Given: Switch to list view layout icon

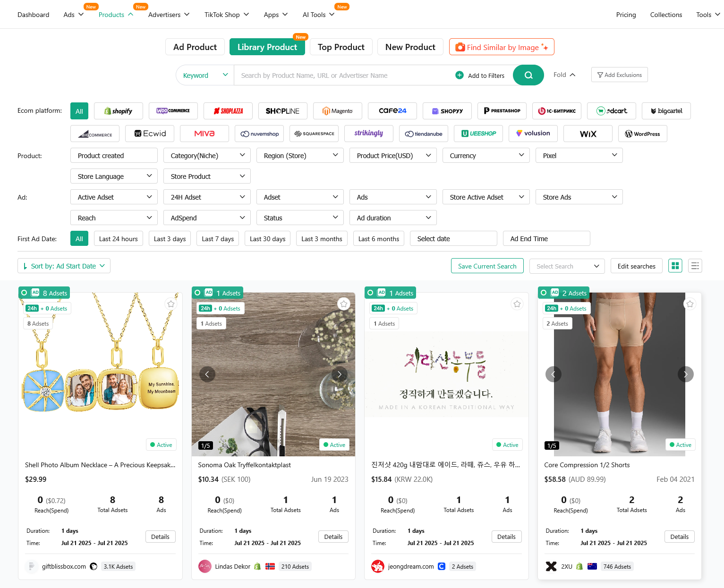Looking at the screenshot, I should [695, 266].
